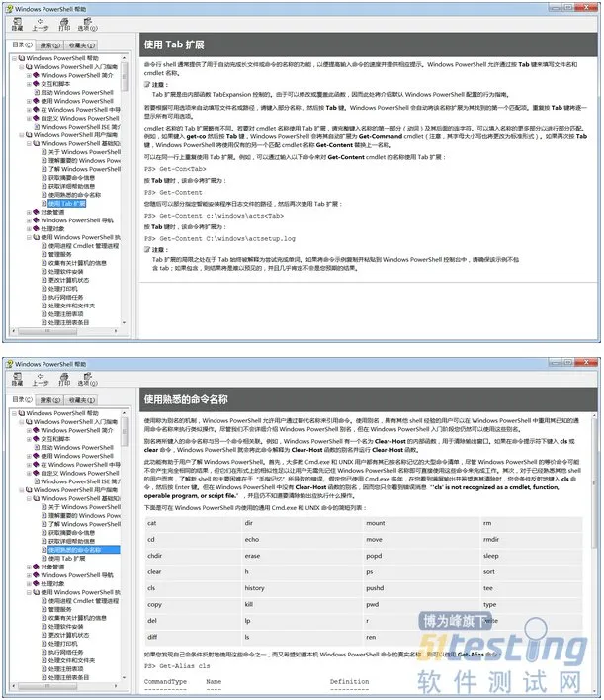
Task: Switch to 收藏夹 tab in 使用熟悉的命令名称 window
Action: tap(81, 400)
